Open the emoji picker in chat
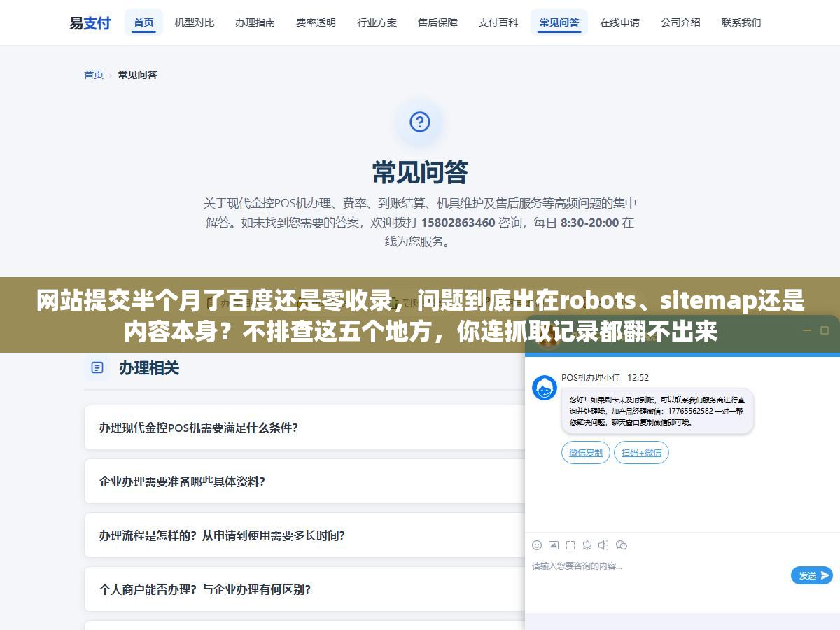840x630 pixels. click(537, 545)
